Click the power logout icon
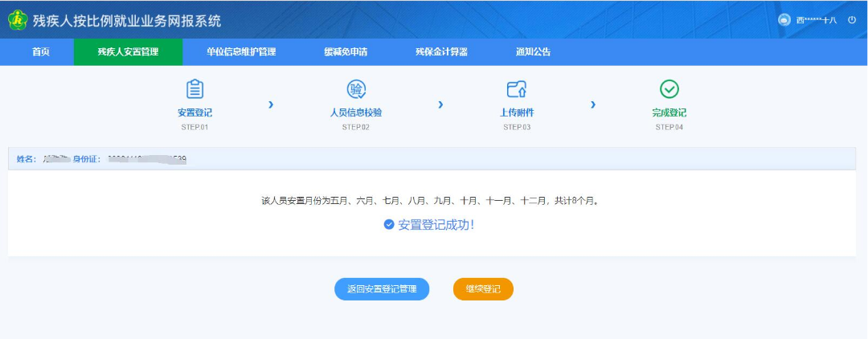Image resolution: width=868 pixels, height=339 pixels. (852, 20)
